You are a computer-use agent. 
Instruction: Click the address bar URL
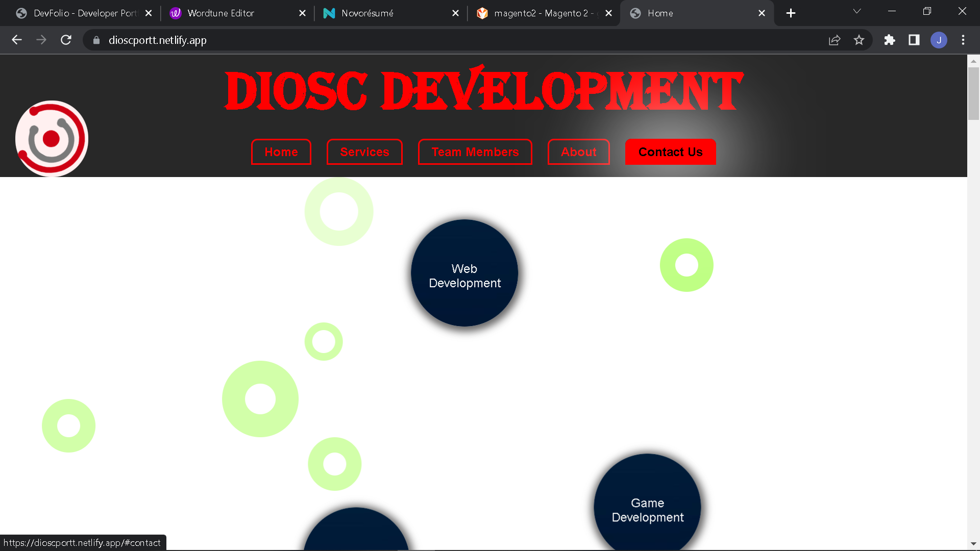pos(157,40)
